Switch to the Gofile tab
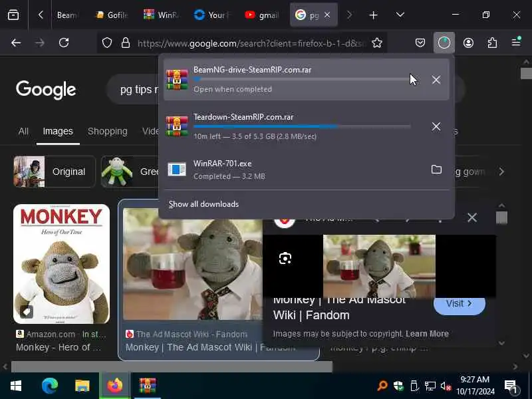Image resolution: width=532 pixels, height=399 pixels. (112, 15)
